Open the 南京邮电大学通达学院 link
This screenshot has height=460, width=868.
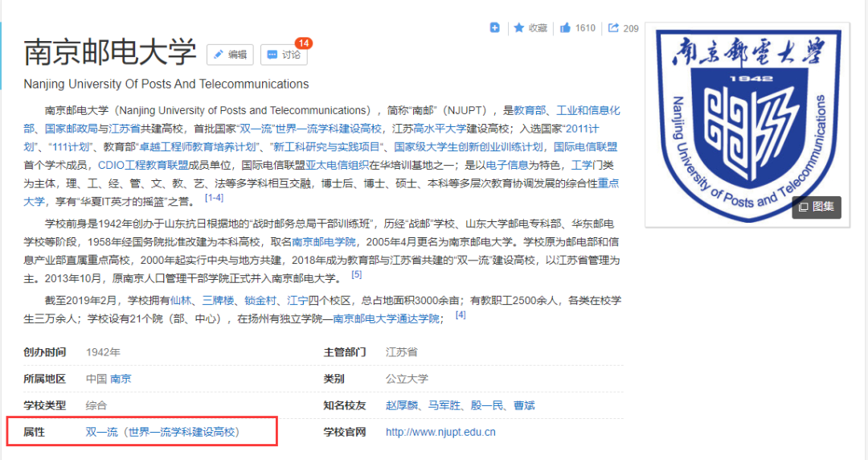(386, 318)
